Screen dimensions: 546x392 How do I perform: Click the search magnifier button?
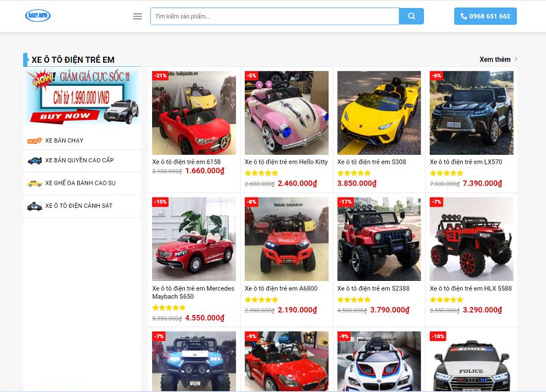click(412, 16)
